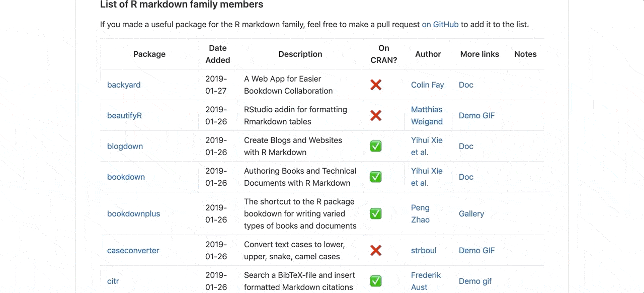The image size is (644, 293).
Task: Click the red cross in backyard row
Action: [x=376, y=85]
